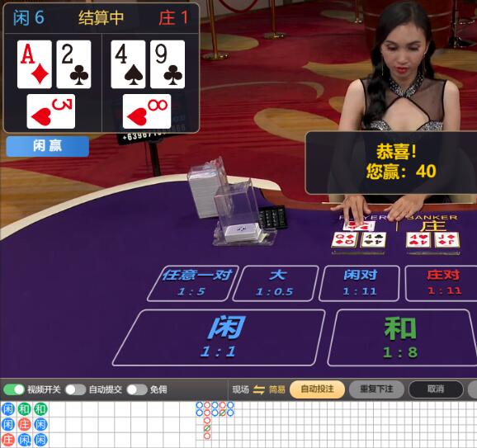Toggle the 视频开关 video switch
Image resolution: width=477 pixels, height=448 pixels.
(14, 389)
